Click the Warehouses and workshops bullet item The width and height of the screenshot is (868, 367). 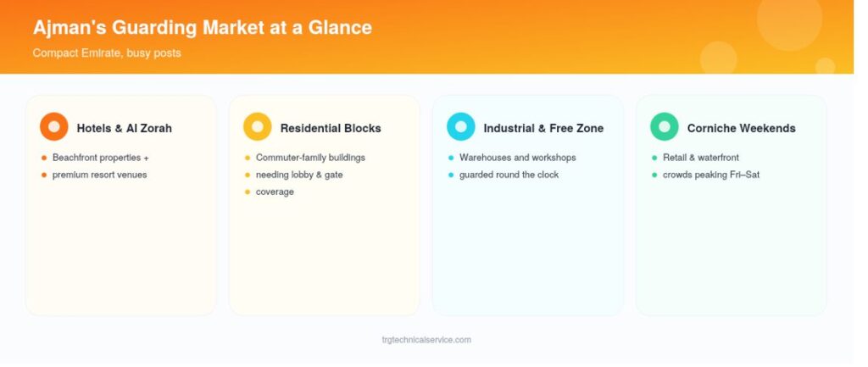pyautogui.click(x=518, y=158)
